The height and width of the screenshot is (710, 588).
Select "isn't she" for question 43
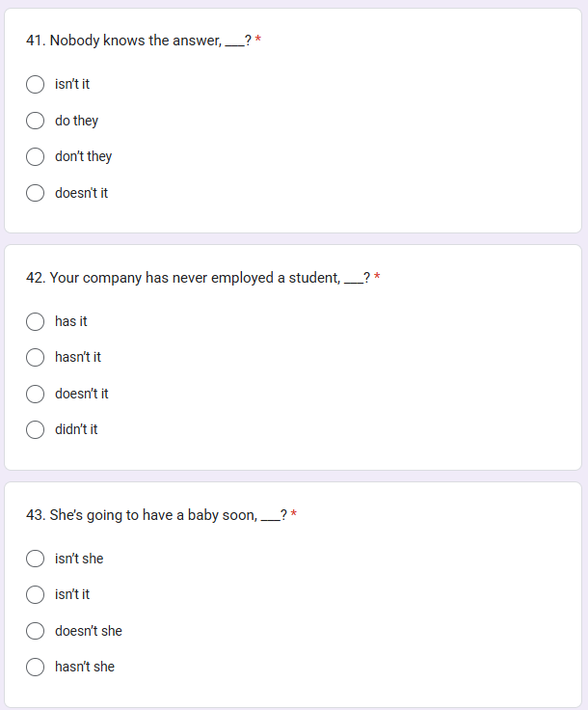tap(36, 559)
